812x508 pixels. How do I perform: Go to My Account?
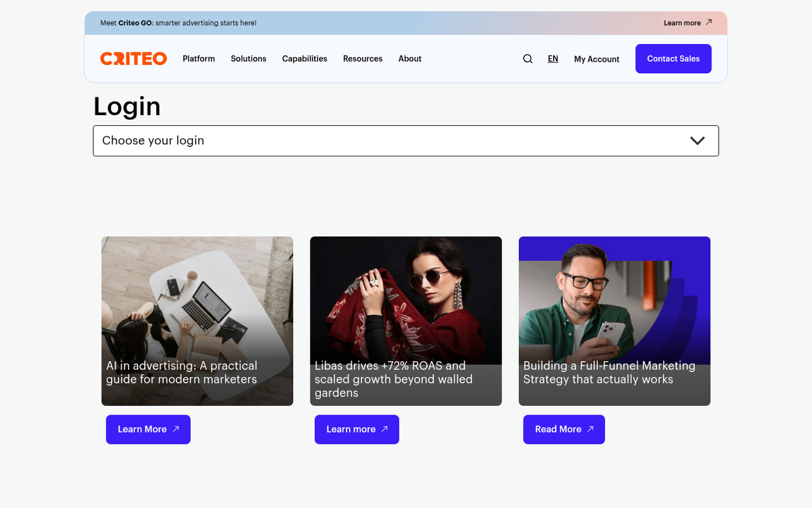tap(596, 59)
